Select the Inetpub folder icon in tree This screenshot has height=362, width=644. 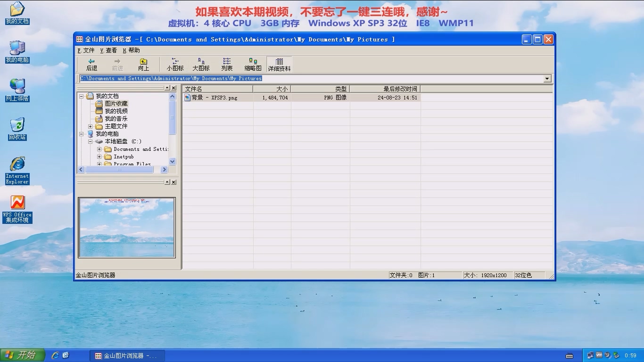point(108,156)
